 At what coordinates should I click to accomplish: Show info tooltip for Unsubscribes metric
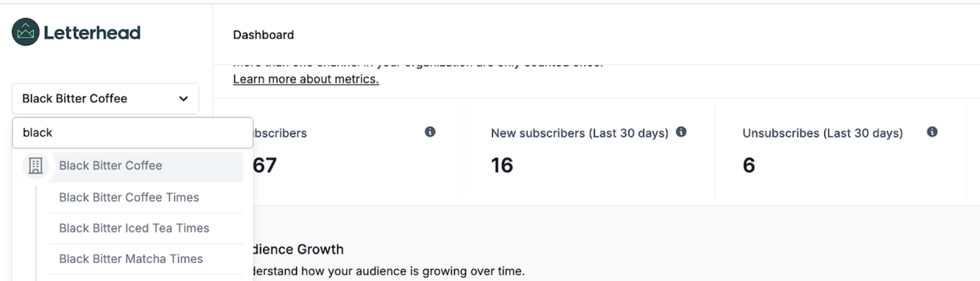[x=932, y=132]
